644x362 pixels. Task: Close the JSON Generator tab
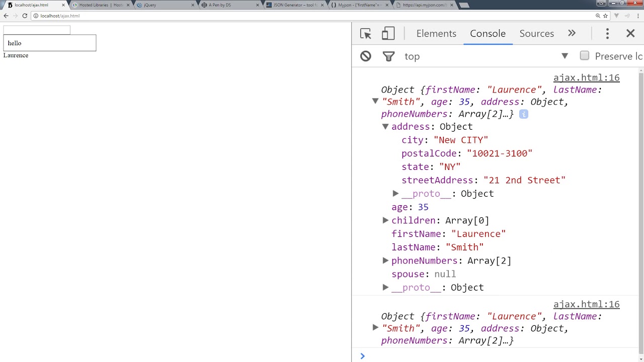[x=322, y=5]
